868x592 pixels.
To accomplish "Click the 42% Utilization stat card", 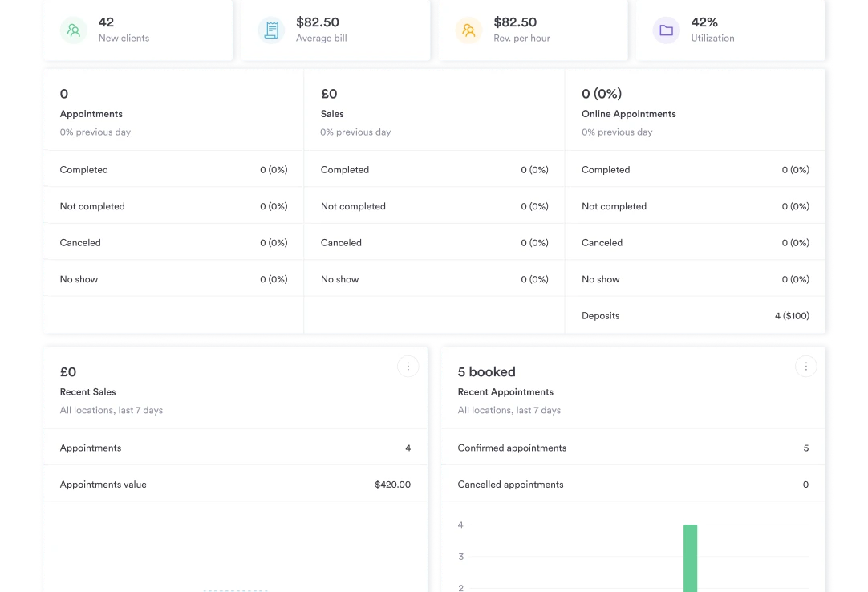I will point(730,30).
